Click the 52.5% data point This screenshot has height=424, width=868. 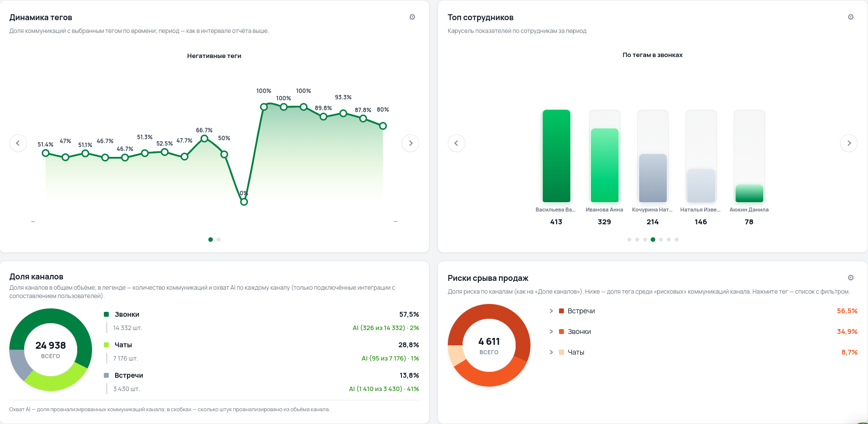click(x=165, y=152)
